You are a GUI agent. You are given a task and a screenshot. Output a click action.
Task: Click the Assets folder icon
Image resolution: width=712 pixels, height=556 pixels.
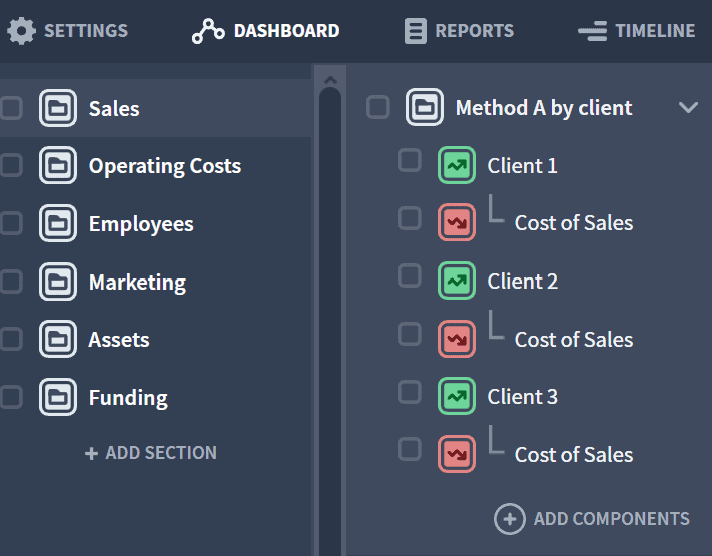pyautogui.click(x=58, y=339)
